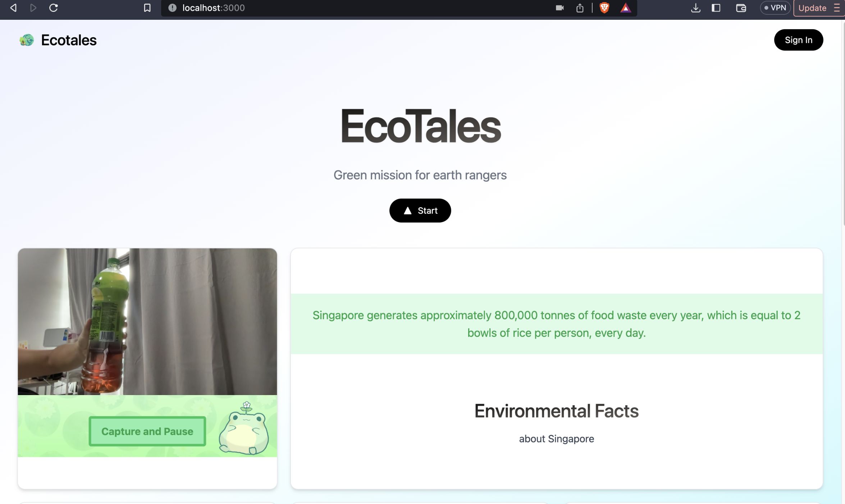Open the downloads icon
The image size is (845, 504).
(x=695, y=8)
